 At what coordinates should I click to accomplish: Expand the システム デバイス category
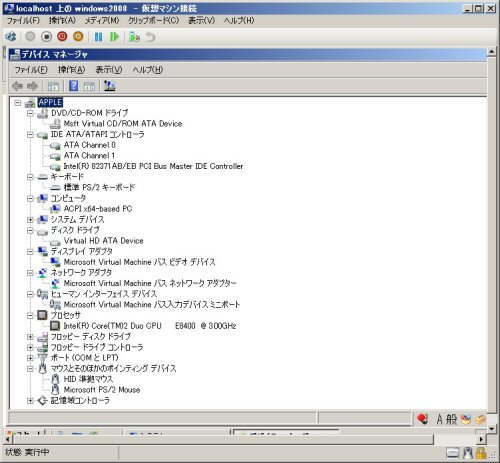(30, 220)
